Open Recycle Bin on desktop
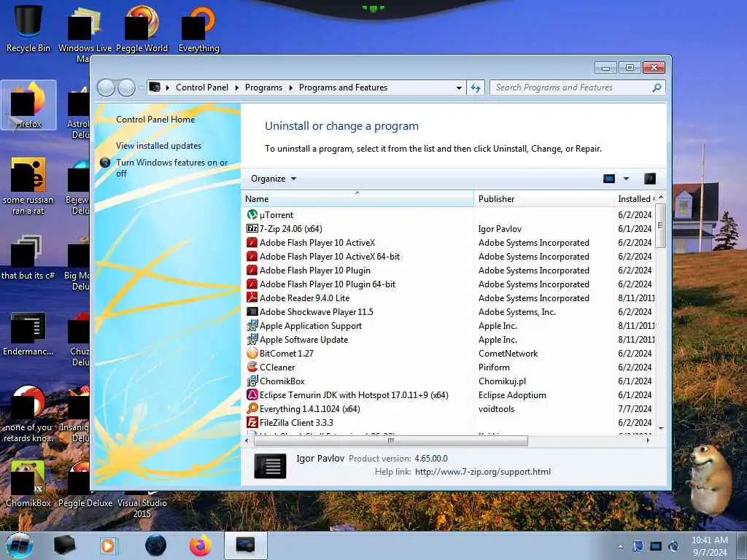 28,28
